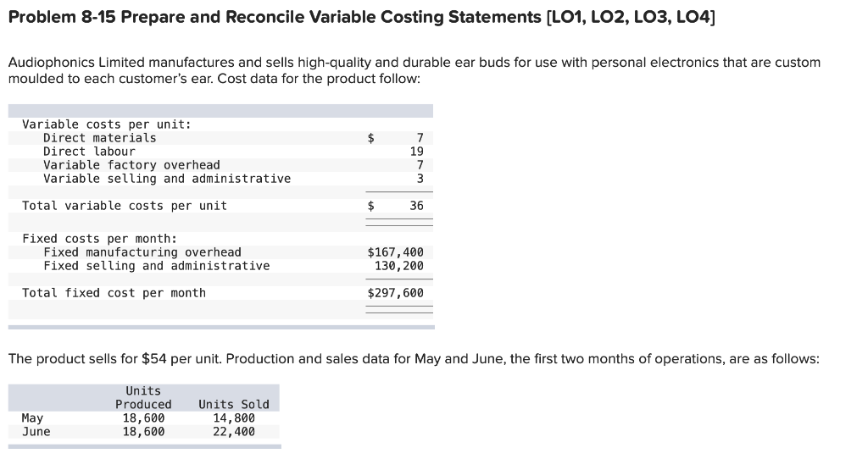
Task: Click the $297,600 total fixed cost
Action: [x=395, y=293]
